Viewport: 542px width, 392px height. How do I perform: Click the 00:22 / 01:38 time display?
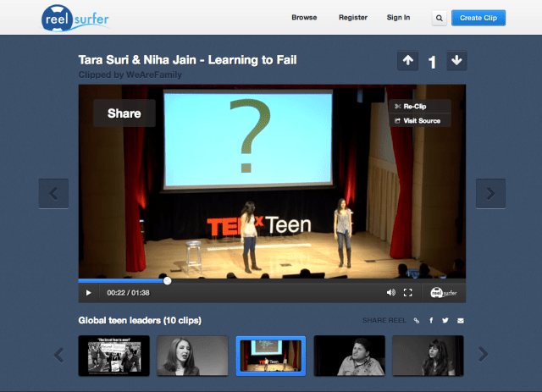pos(128,293)
